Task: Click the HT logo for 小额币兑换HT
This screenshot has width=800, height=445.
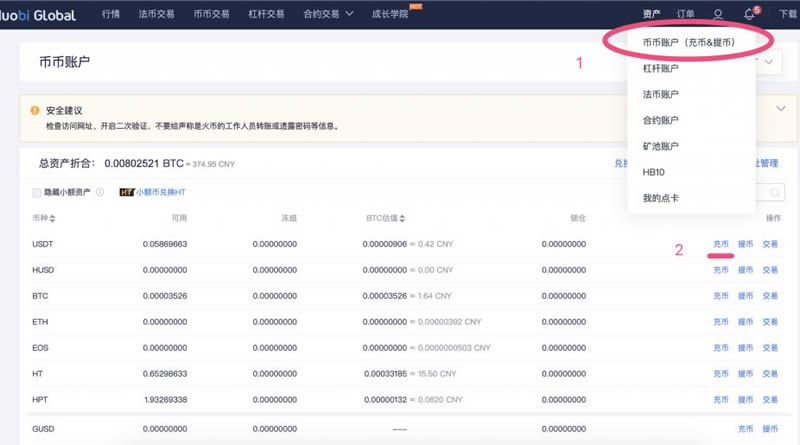Action: pos(127,191)
